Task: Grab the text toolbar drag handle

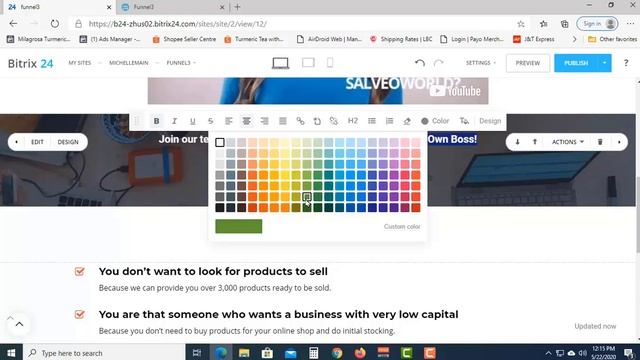Action: [137, 121]
